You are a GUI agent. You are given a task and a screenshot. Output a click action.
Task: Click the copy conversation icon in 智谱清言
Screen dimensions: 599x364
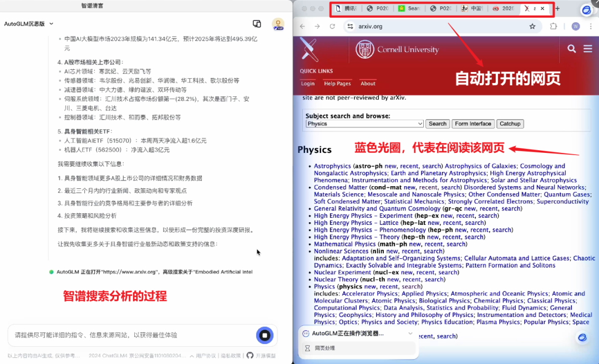257,24
